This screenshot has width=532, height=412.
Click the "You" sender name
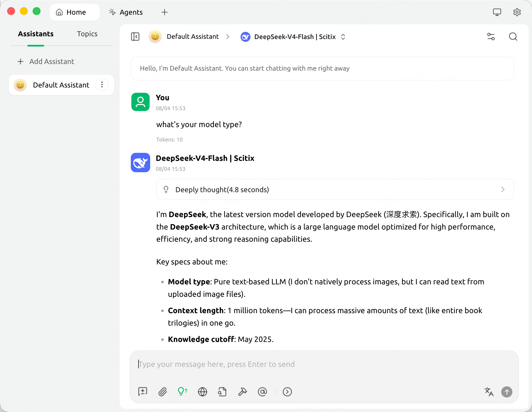(163, 98)
